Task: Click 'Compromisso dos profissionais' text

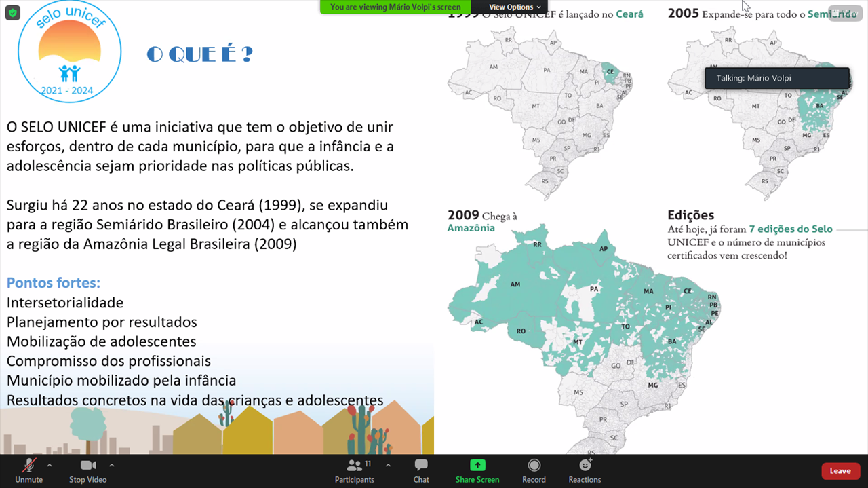Action: click(x=108, y=361)
